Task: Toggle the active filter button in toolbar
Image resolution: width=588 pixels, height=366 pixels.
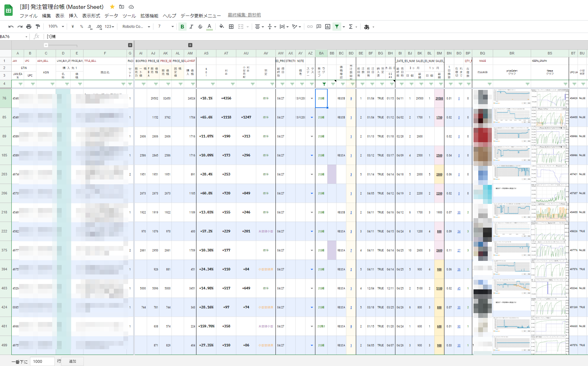Action: [337, 27]
